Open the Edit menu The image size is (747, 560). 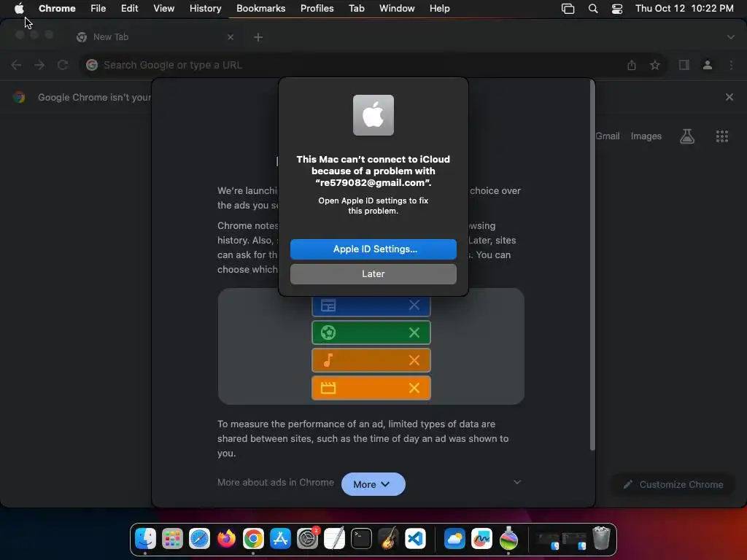point(129,8)
